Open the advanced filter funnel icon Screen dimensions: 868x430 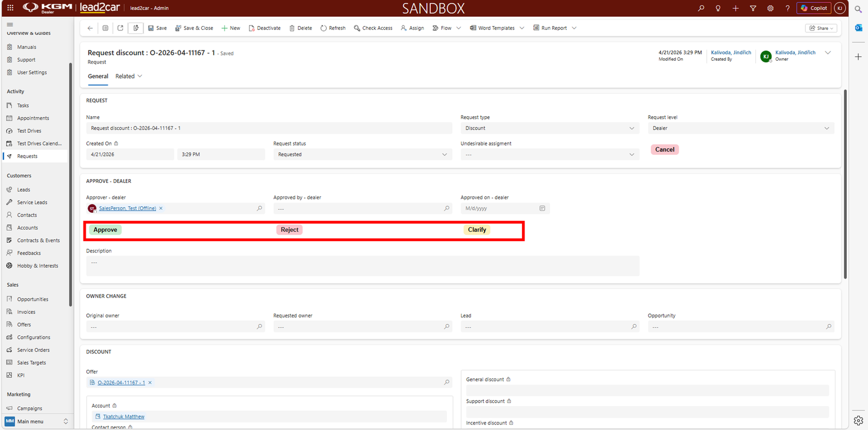click(753, 8)
